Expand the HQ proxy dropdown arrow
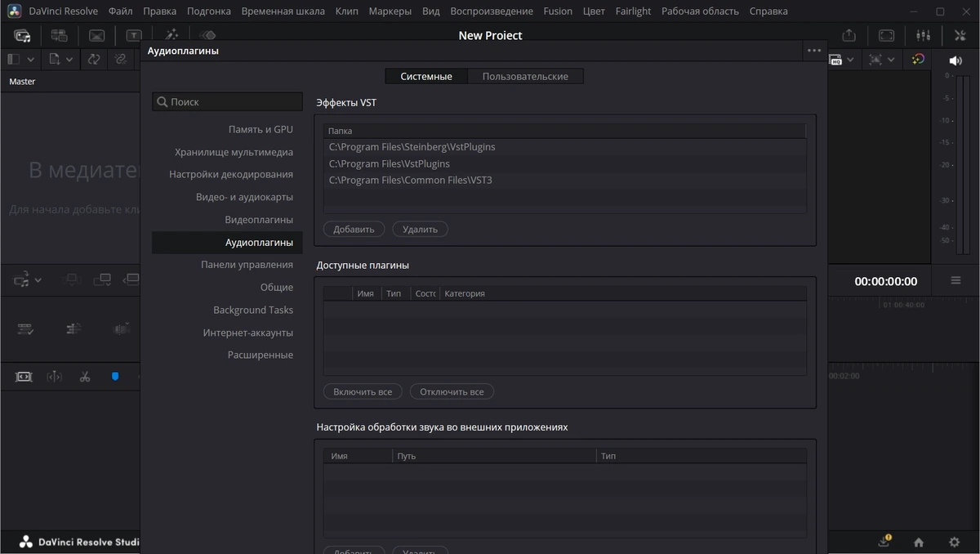Screen dimensions: 980x554 click(850, 60)
